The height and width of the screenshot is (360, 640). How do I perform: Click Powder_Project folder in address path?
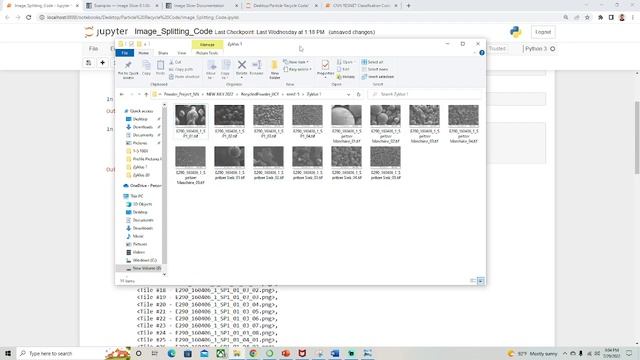181,94
